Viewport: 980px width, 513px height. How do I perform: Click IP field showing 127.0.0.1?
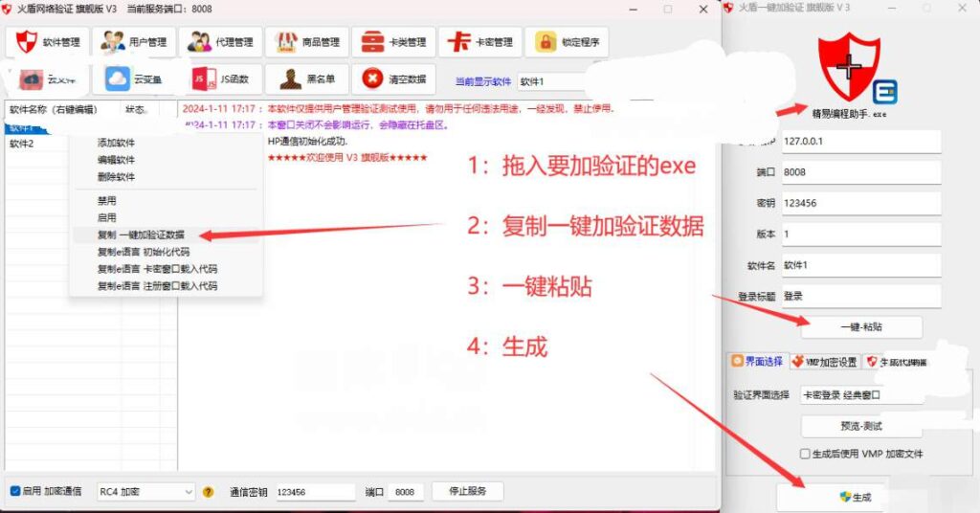tap(861, 142)
